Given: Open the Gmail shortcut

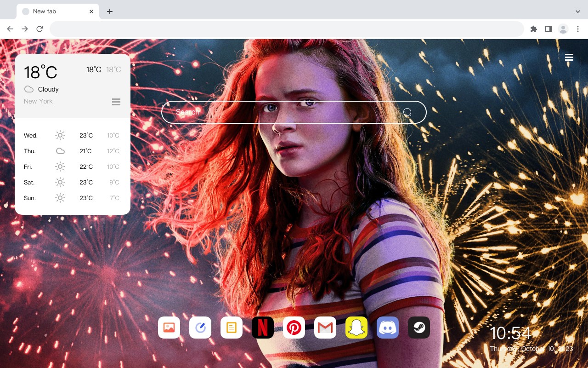Looking at the screenshot, I should point(325,328).
